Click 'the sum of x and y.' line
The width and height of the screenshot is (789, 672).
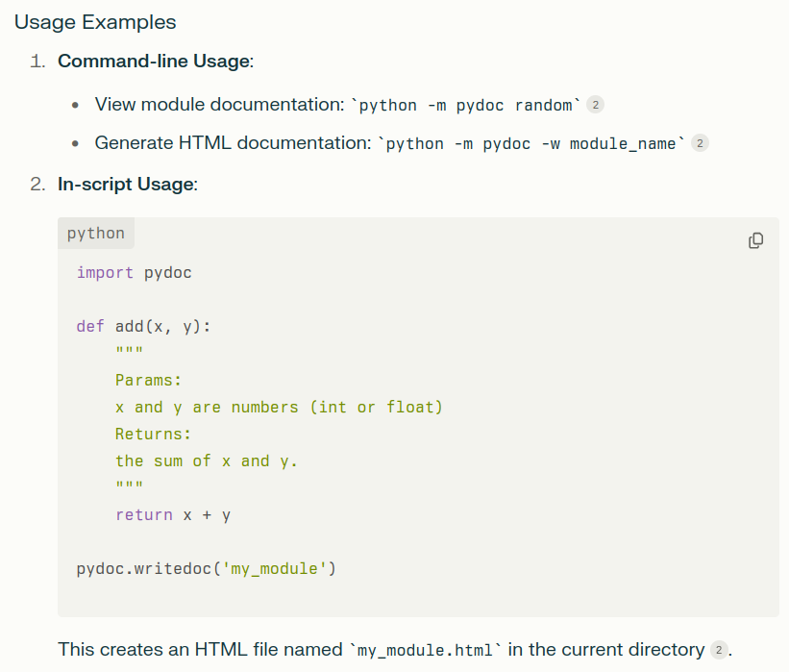[207, 461]
